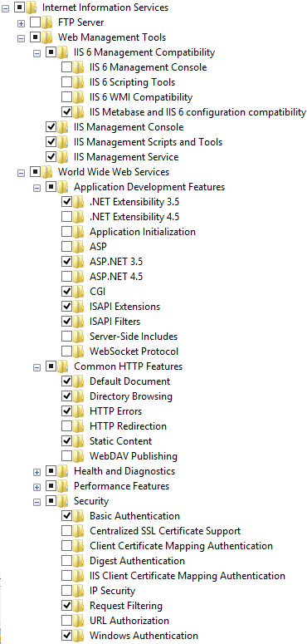
Task: Click the CGI folder icon
Action: point(79,291)
